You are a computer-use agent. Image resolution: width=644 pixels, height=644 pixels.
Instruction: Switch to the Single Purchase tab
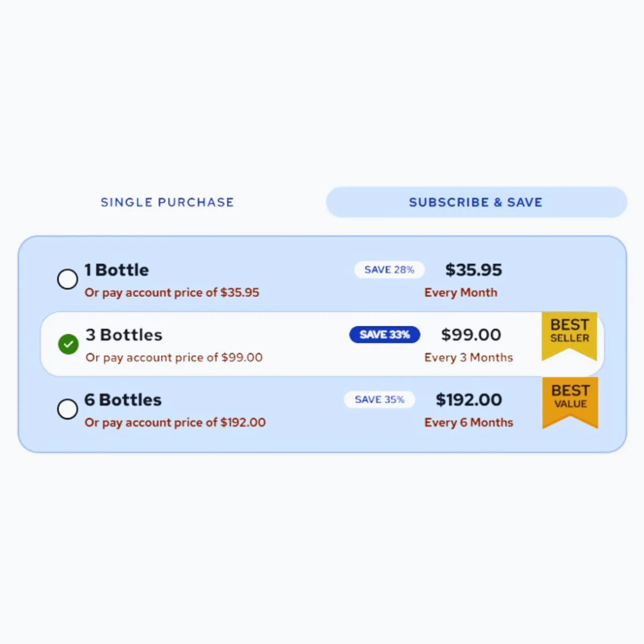coord(167,202)
